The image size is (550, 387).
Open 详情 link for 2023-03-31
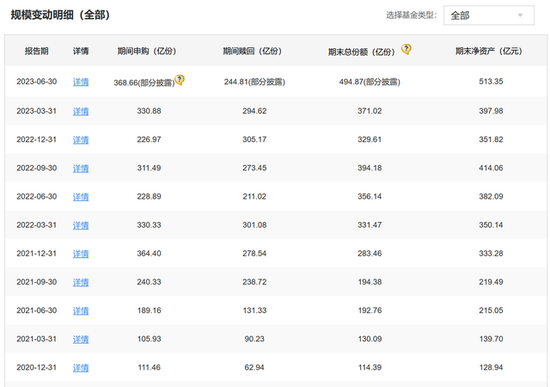pyautogui.click(x=81, y=111)
